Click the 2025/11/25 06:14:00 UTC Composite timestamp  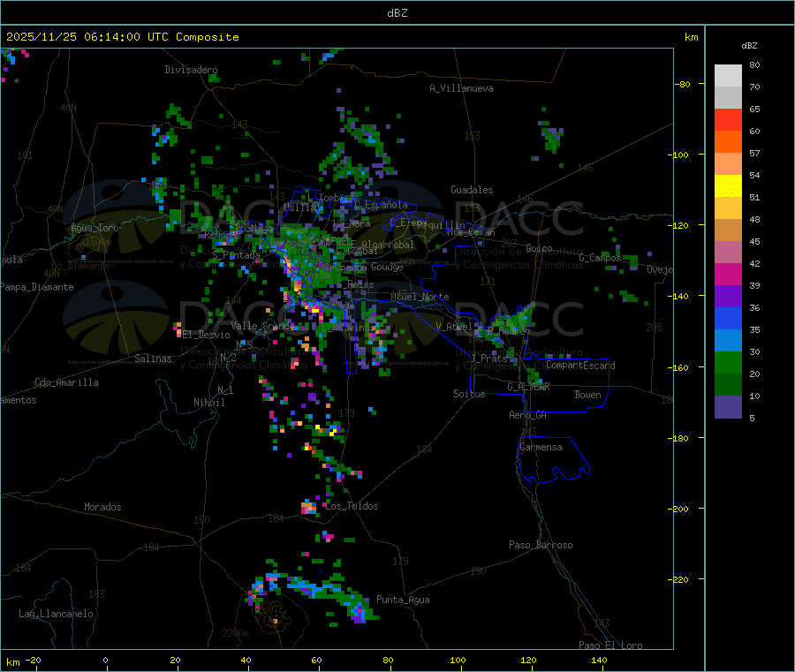[122, 37]
